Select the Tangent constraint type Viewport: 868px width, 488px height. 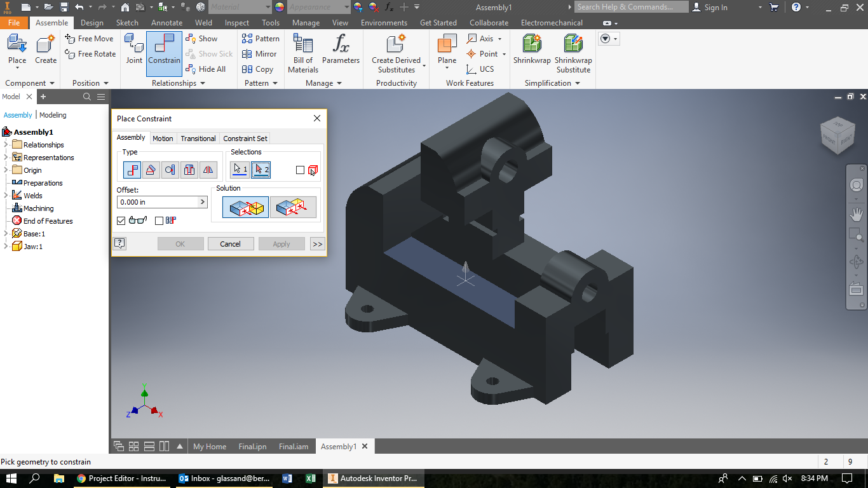(170, 170)
